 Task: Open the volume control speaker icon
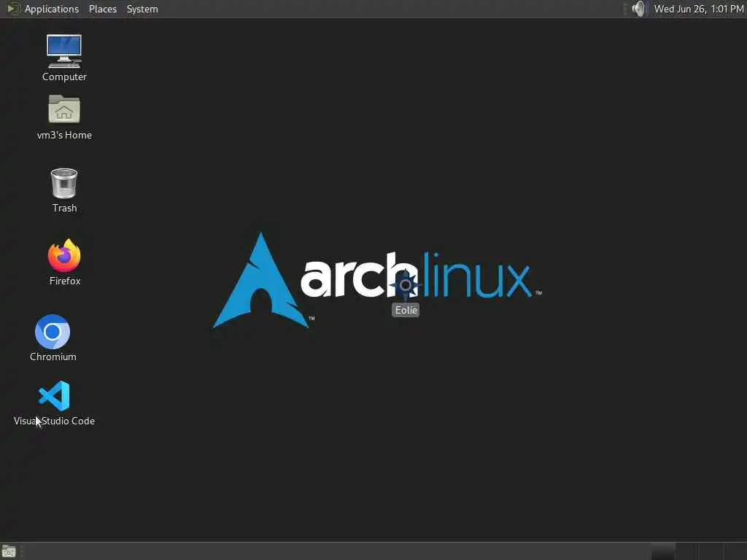pyautogui.click(x=638, y=9)
